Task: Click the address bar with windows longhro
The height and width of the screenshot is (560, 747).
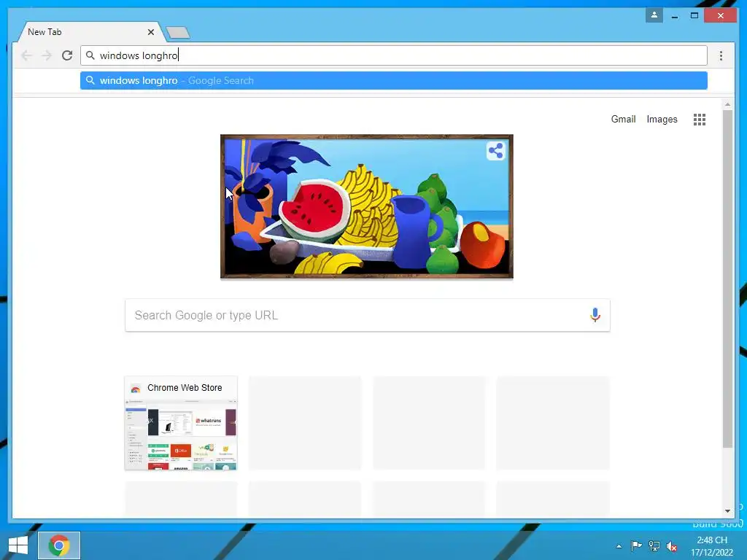Action: click(393, 55)
